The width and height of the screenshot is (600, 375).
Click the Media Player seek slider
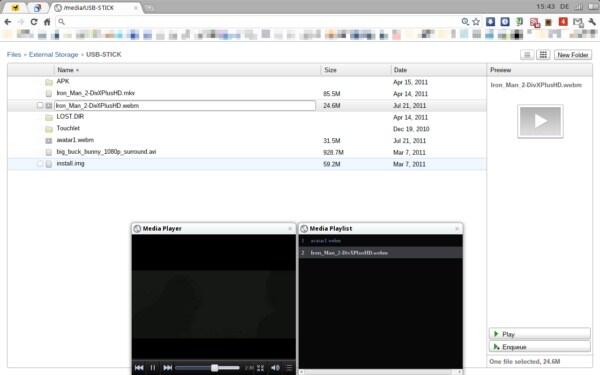[x=207, y=368]
